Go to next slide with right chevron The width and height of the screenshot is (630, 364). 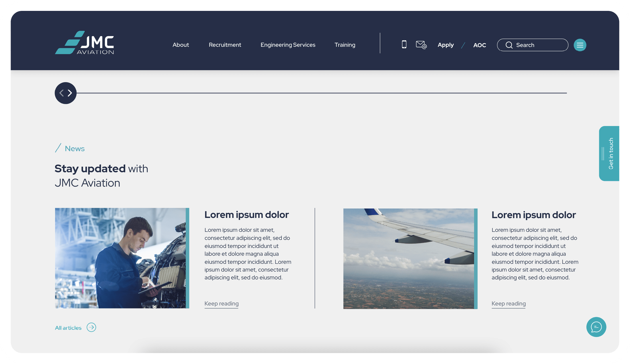[x=70, y=93]
